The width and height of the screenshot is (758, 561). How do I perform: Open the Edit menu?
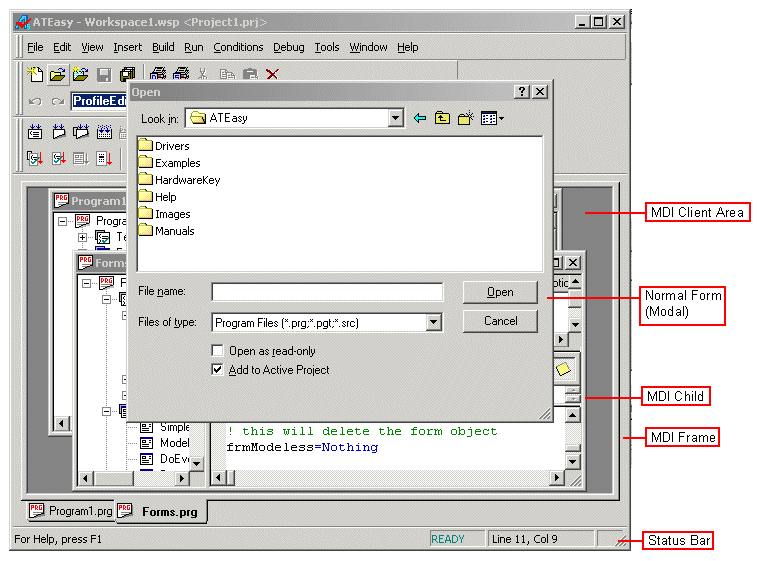click(62, 47)
